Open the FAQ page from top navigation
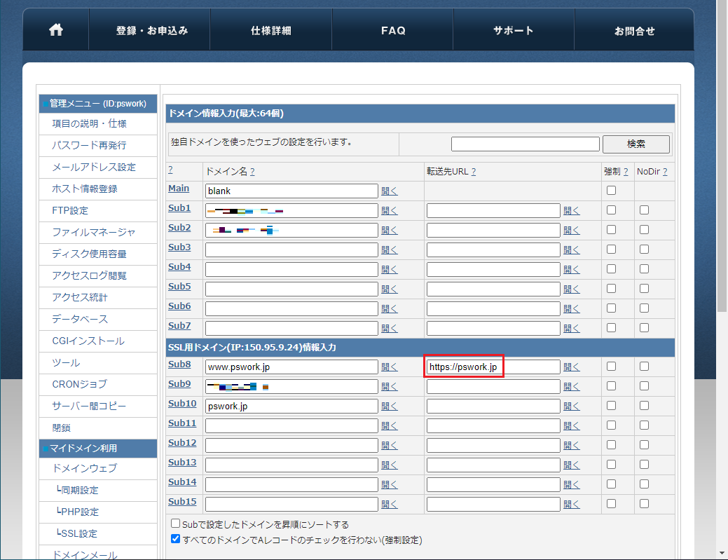Screen dimensions: 728x560 click(x=392, y=29)
